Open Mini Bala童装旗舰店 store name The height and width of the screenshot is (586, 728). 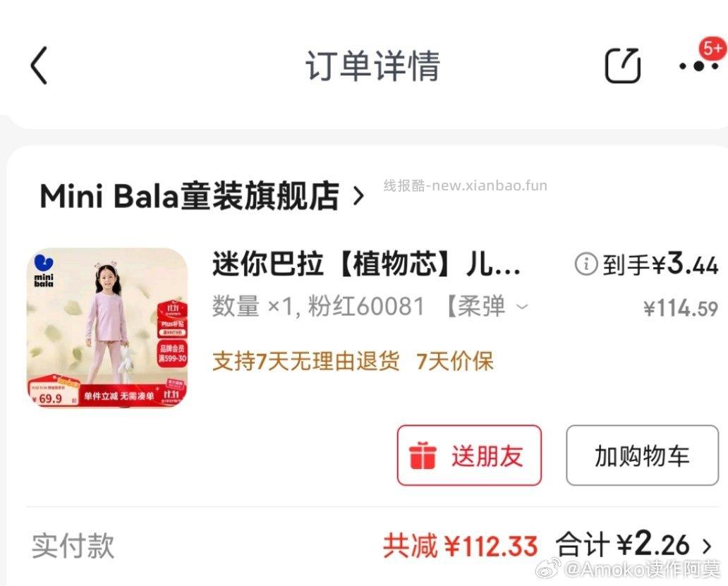[x=190, y=196]
